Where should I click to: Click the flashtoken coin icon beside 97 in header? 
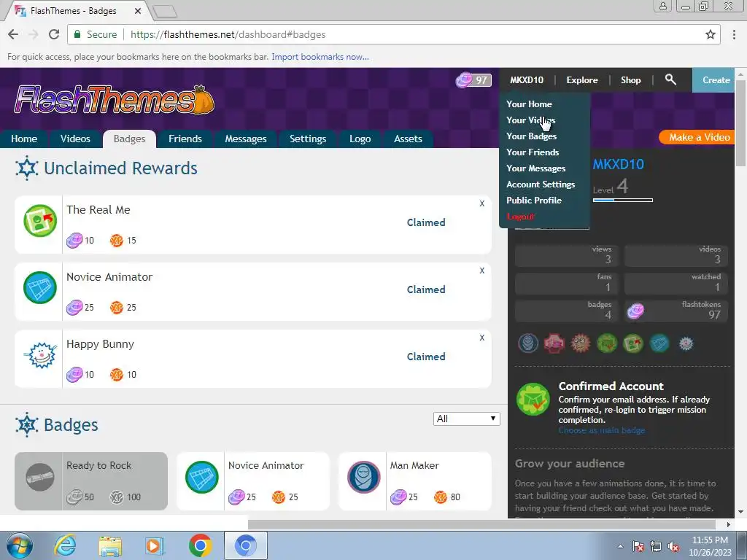coord(463,80)
